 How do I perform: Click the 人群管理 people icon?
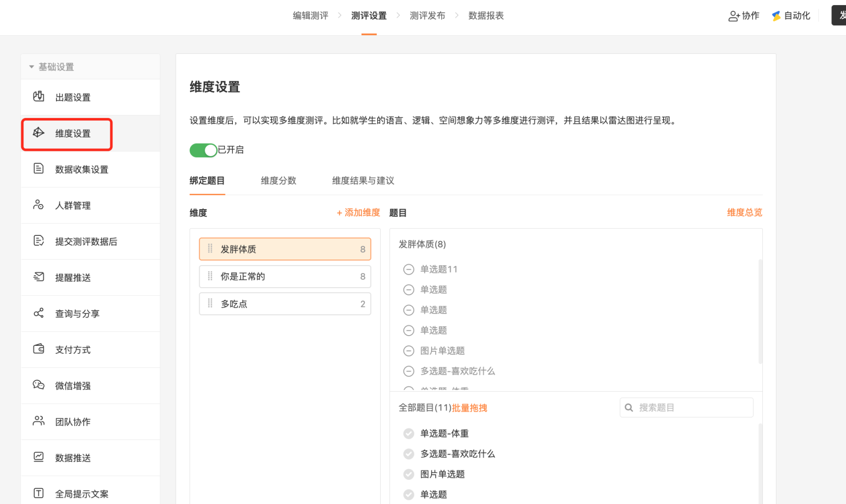pyautogui.click(x=38, y=205)
